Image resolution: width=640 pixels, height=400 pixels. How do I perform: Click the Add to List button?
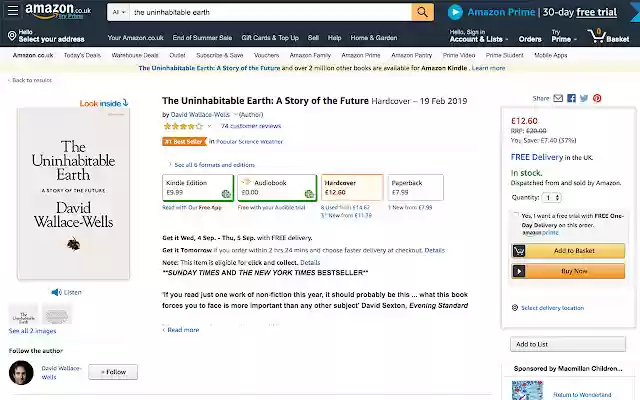click(568, 344)
